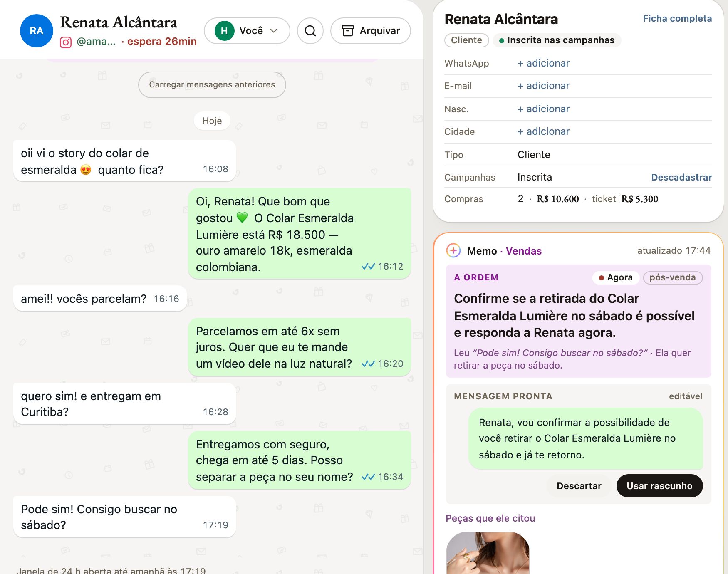The height and width of the screenshot is (574, 728).
Task: Load earlier messages with Carregar mensagens anteriores
Action: pyautogui.click(x=212, y=85)
